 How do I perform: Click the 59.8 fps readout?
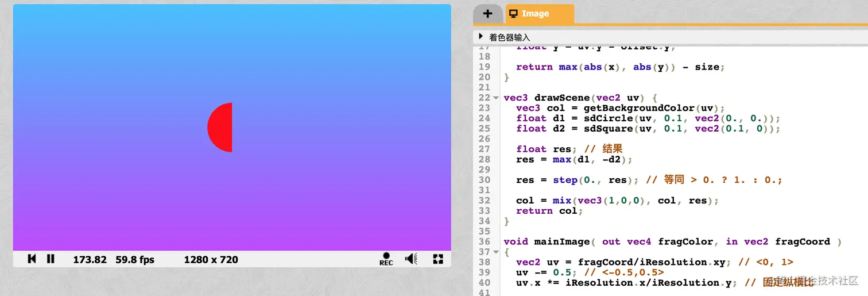(135, 260)
